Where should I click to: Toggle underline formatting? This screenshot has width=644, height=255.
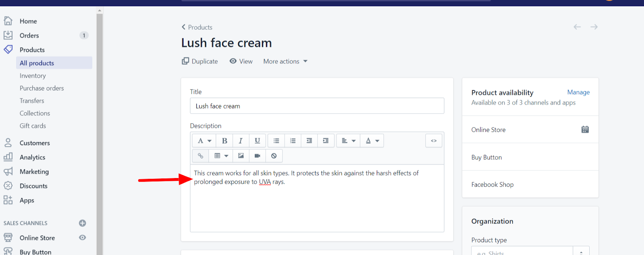pos(257,141)
